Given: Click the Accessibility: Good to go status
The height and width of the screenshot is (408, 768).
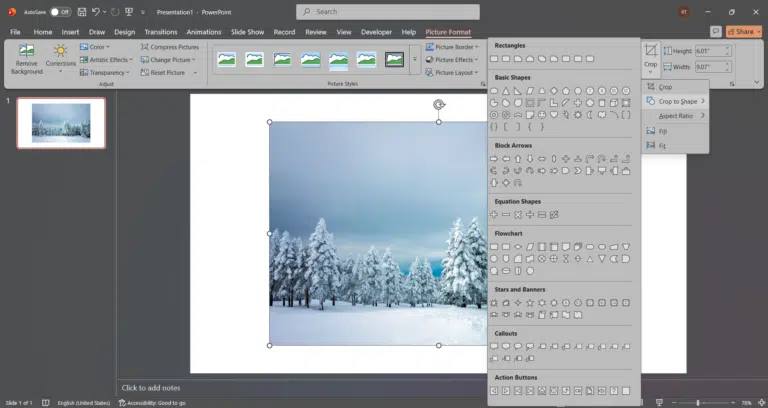Looking at the screenshot, I should coord(152,403).
